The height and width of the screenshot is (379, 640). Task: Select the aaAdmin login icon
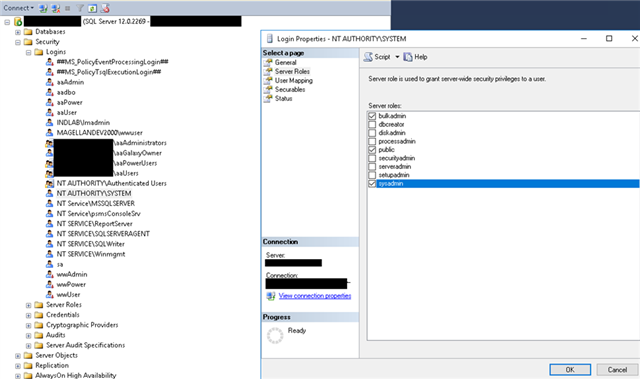pyautogui.click(x=49, y=82)
